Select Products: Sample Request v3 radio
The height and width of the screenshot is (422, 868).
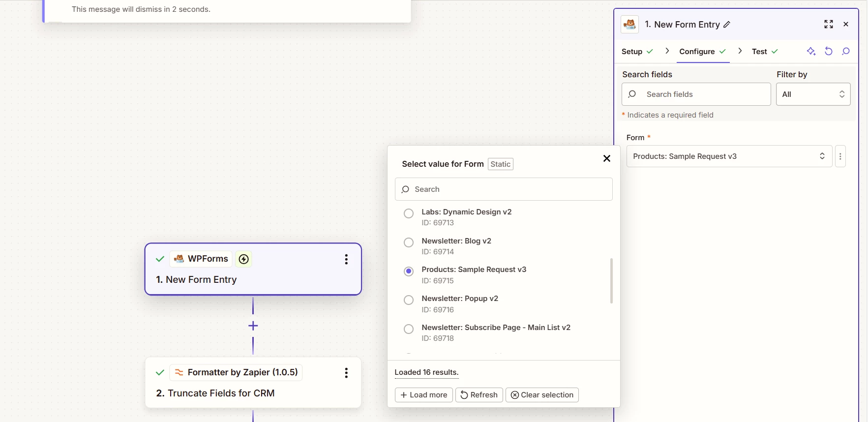[409, 271]
